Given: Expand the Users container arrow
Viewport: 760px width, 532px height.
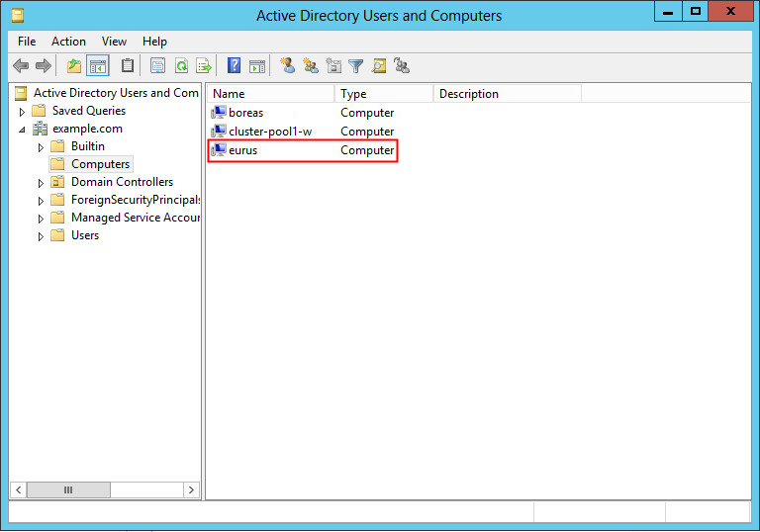Looking at the screenshot, I should (x=41, y=236).
